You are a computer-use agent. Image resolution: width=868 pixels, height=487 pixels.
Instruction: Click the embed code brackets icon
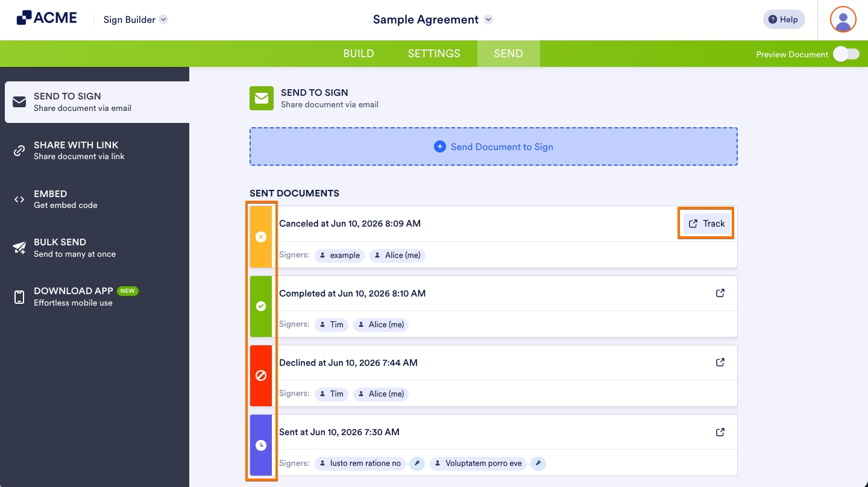point(19,200)
